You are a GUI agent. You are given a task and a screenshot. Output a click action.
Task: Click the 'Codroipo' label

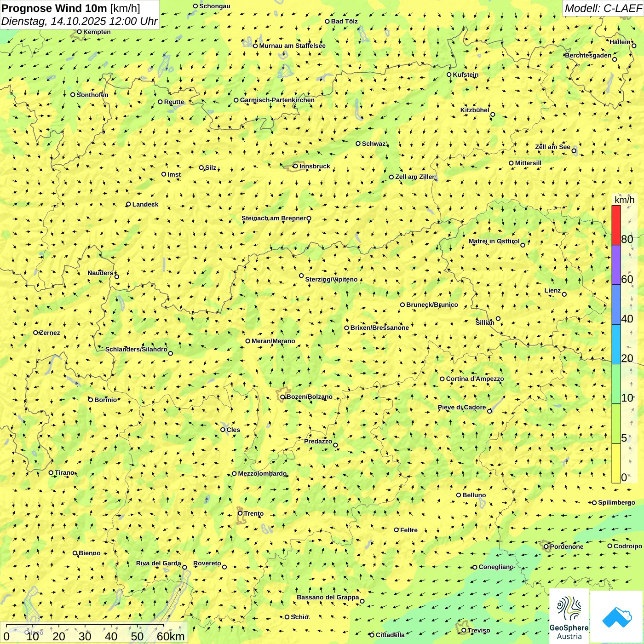(628, 546)
